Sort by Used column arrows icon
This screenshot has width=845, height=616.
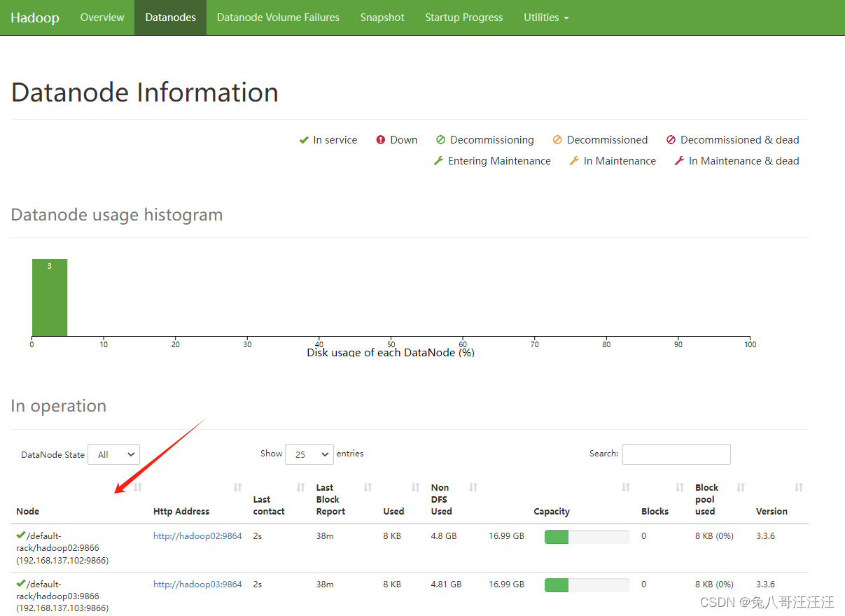[x=415, y=487]
